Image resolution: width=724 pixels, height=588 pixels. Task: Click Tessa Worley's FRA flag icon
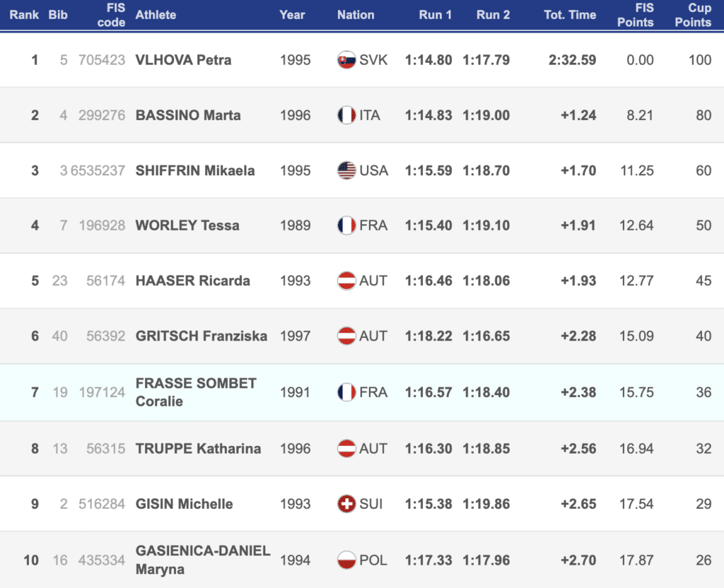[346, 225]
